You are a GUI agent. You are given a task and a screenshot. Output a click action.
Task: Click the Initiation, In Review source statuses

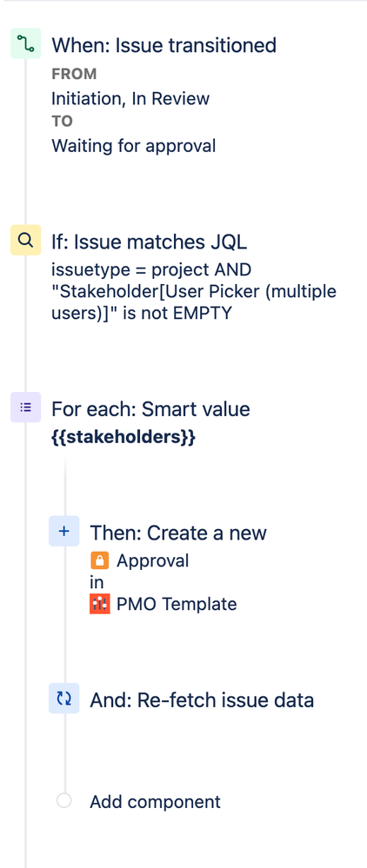tap(130, 99)
